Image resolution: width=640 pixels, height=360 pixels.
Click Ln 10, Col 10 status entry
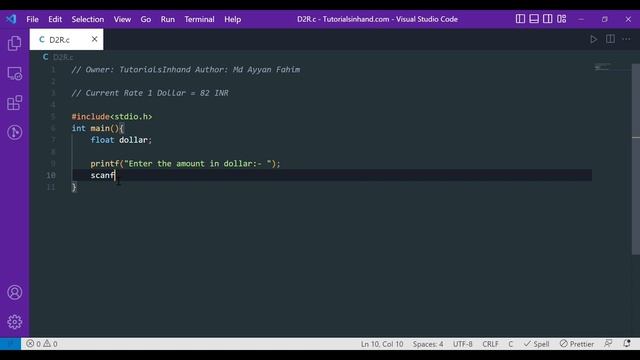click(382, 344)
